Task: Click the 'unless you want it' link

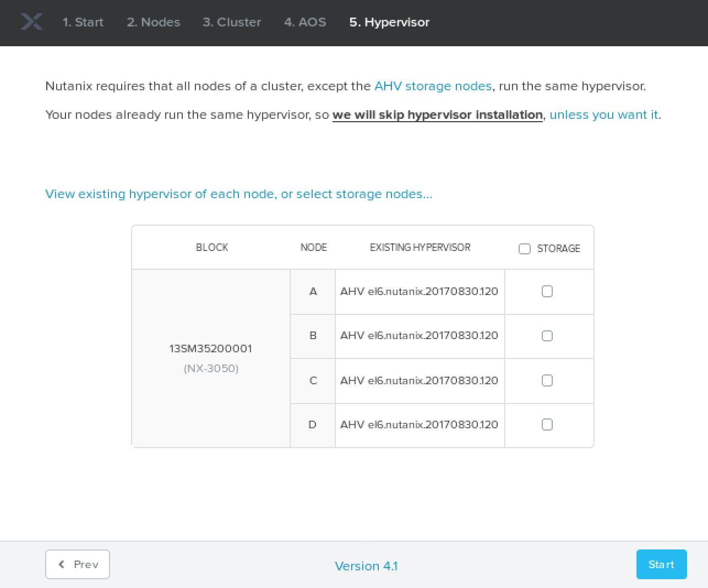Action: tap(604, 115)
